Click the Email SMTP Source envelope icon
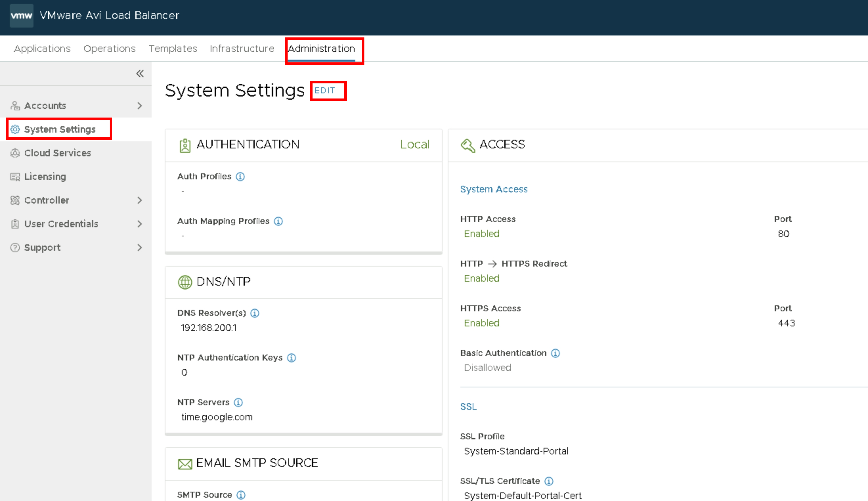Viewport: 868px width, 501px height. tap(185, 464)
